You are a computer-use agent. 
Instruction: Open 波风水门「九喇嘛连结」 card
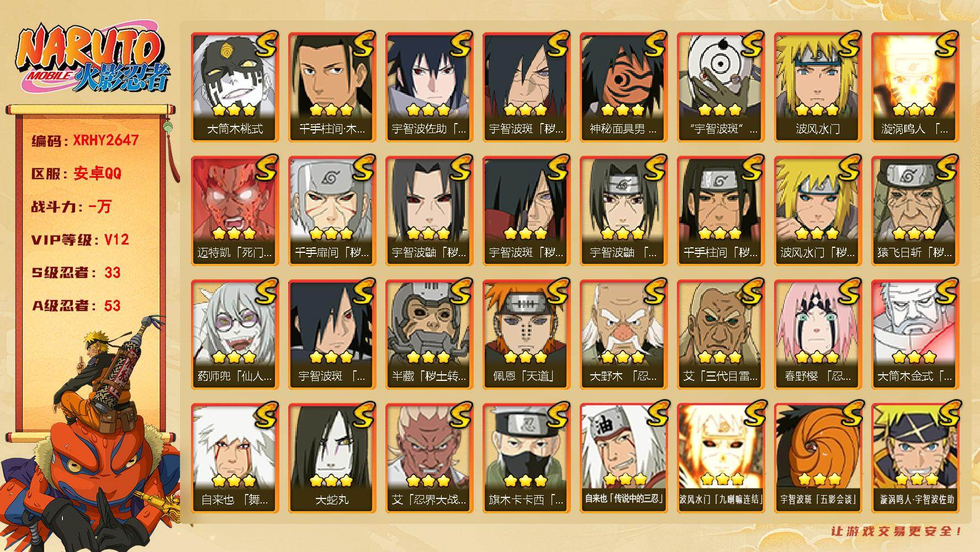click(721, 458)
